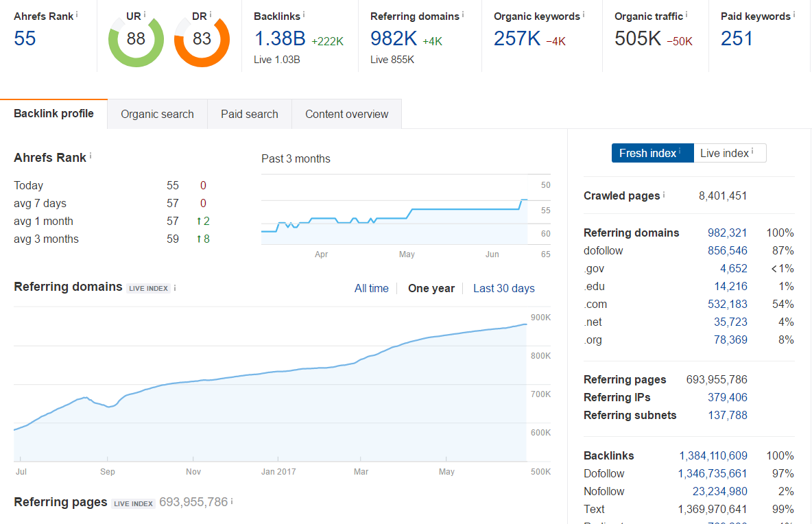Show All time referring domains chart
The height and width of the screenshot is (524, 812).
click(371, 289)
